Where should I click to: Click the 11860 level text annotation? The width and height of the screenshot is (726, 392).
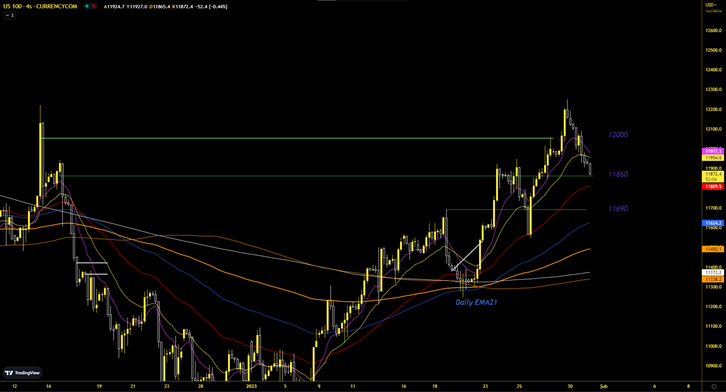tap(618, 174)
